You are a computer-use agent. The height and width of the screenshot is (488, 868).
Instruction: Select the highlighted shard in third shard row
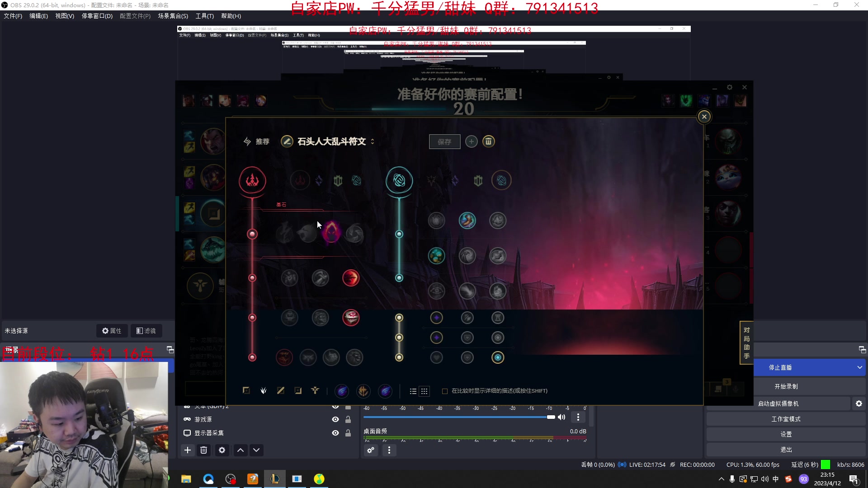click(498, 357)
